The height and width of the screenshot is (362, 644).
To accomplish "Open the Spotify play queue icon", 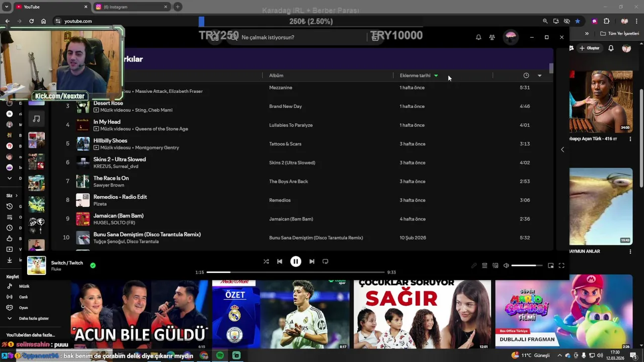I will tap(485, 265).
